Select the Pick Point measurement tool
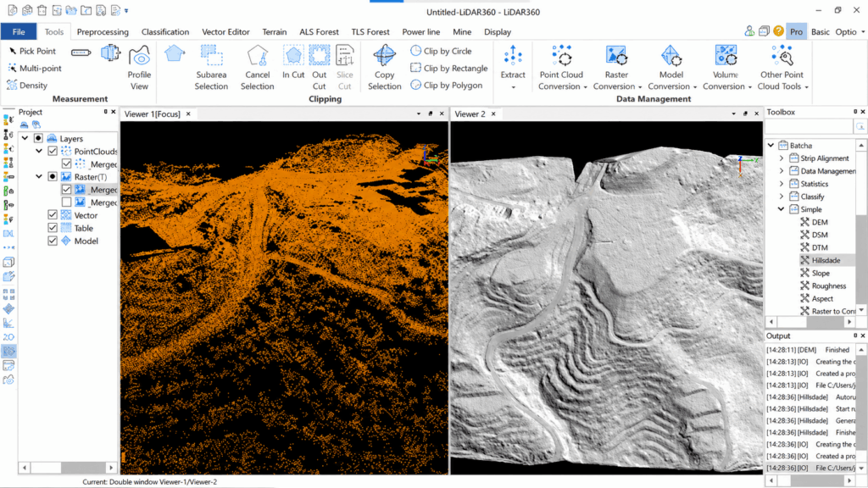The height and width of the screenshot is (488, 868). coord(32,51)
